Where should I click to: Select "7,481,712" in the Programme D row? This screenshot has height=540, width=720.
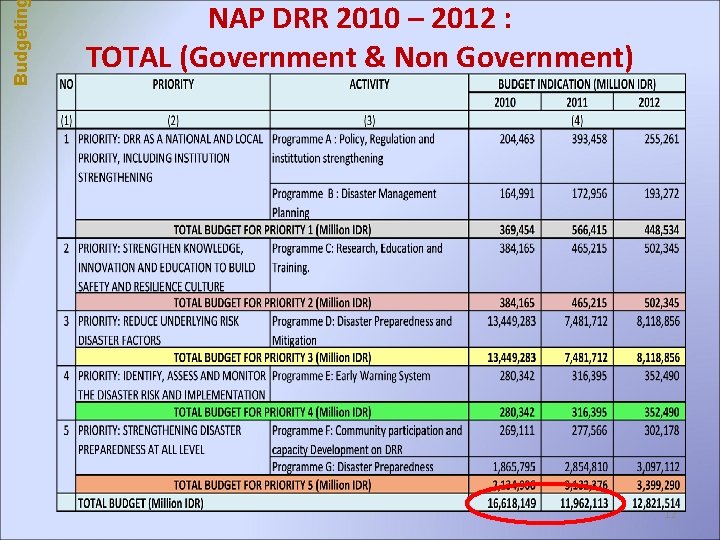586,321
